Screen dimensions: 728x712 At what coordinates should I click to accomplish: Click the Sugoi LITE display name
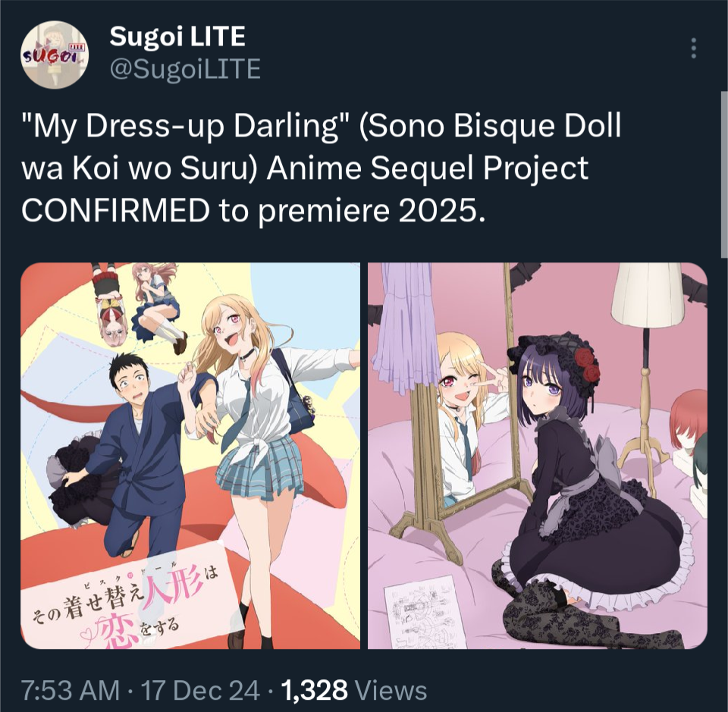point(177,36)
